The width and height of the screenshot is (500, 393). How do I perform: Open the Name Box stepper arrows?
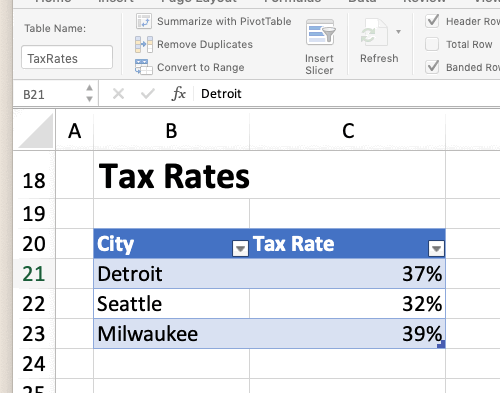coord(89,94)
